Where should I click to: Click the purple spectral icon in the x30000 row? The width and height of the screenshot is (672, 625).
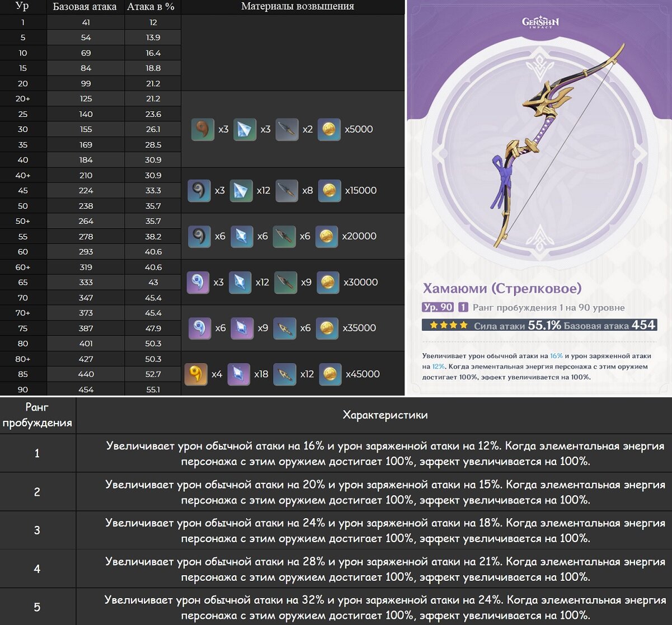pos(198,283)
